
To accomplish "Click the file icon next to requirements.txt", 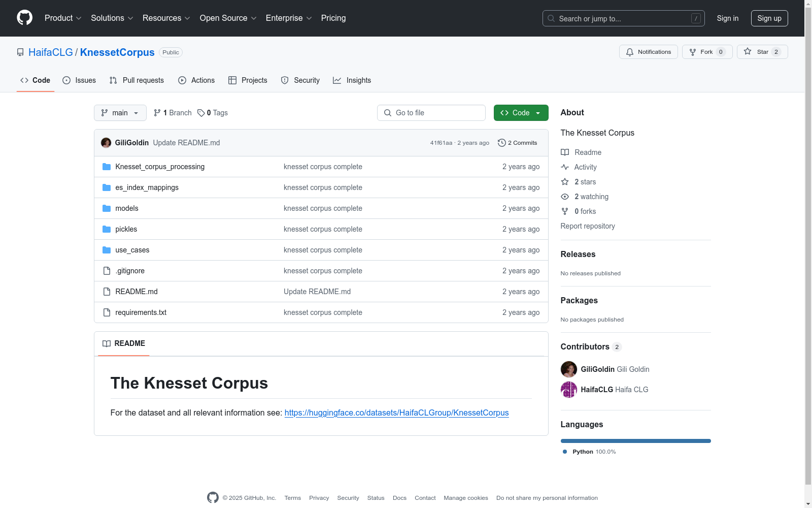I will pos(107,312).
